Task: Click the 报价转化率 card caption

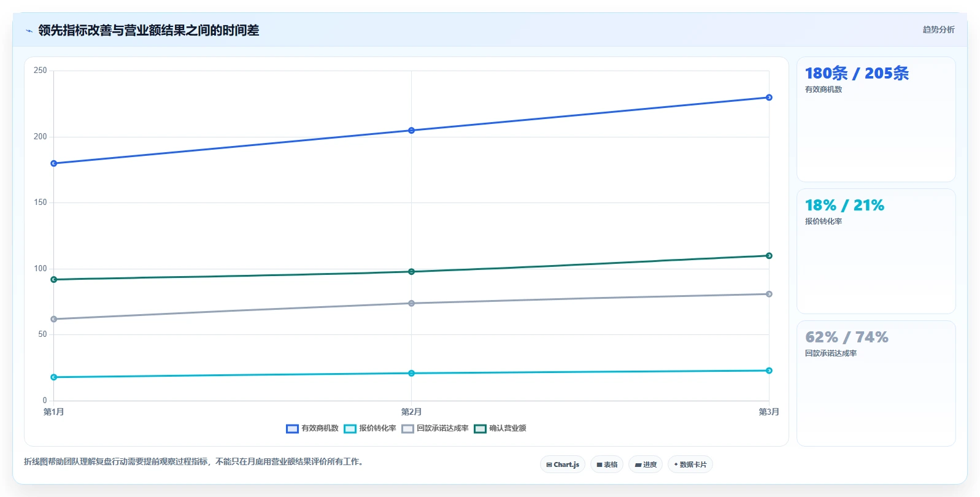Action: point(824,222)
